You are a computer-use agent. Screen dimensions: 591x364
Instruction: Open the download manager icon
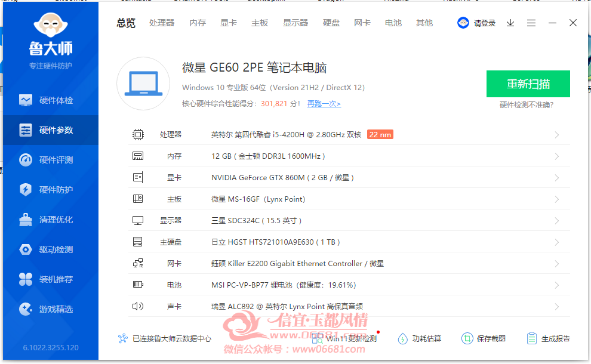coord(510,23)
